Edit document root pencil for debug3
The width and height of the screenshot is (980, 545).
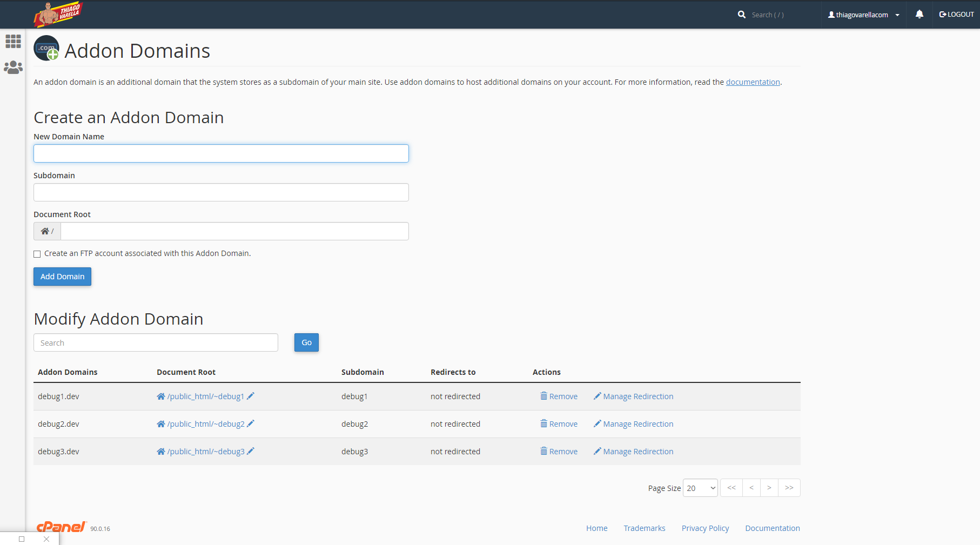click(251, 451)
